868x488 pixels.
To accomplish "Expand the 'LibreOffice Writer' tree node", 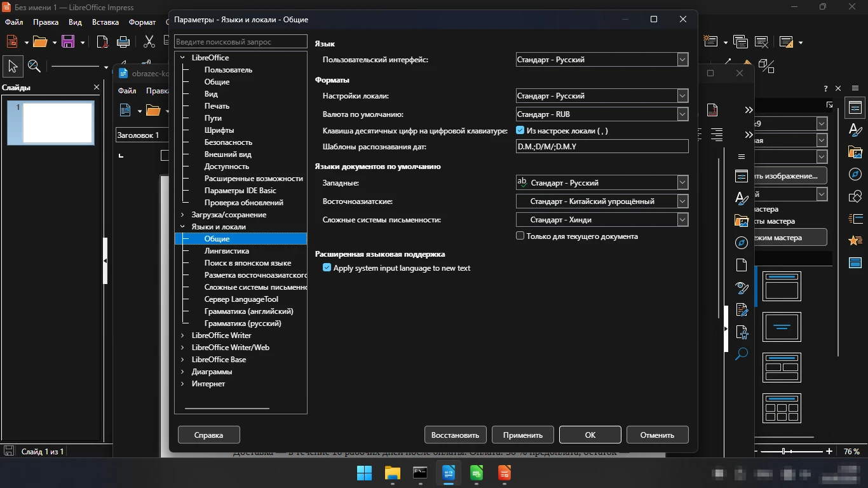I will [182, 335].
